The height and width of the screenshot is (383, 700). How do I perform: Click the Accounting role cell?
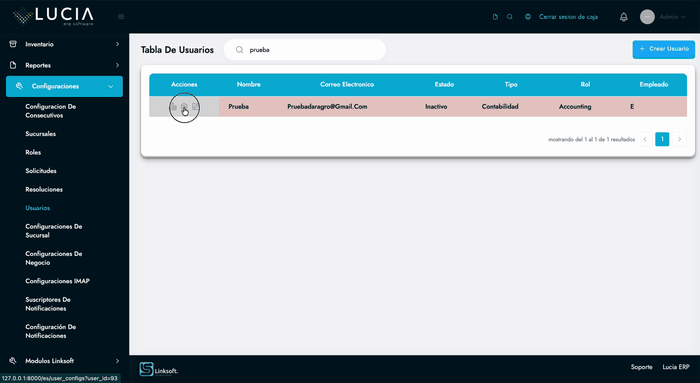[575, 107]
